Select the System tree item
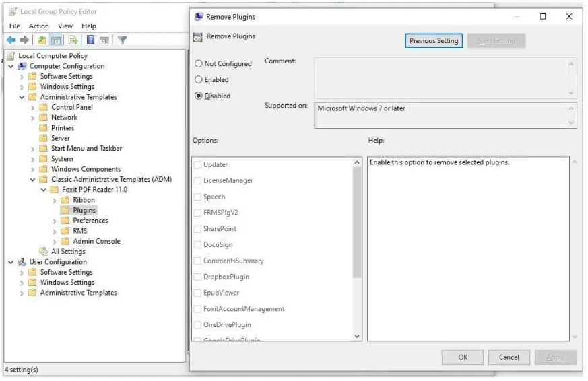This screenshot has width=588, height=381. click(x=62, y=160)
